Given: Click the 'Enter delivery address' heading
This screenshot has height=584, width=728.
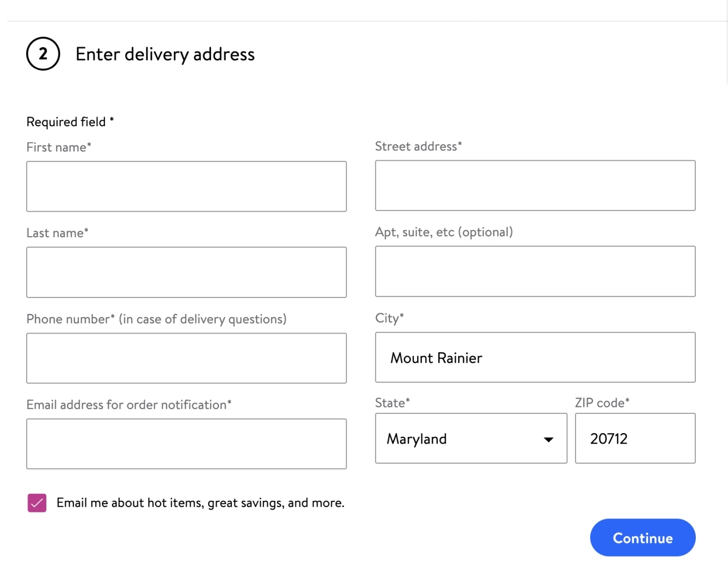Looking at the screenshot, I should pos(165,54).
